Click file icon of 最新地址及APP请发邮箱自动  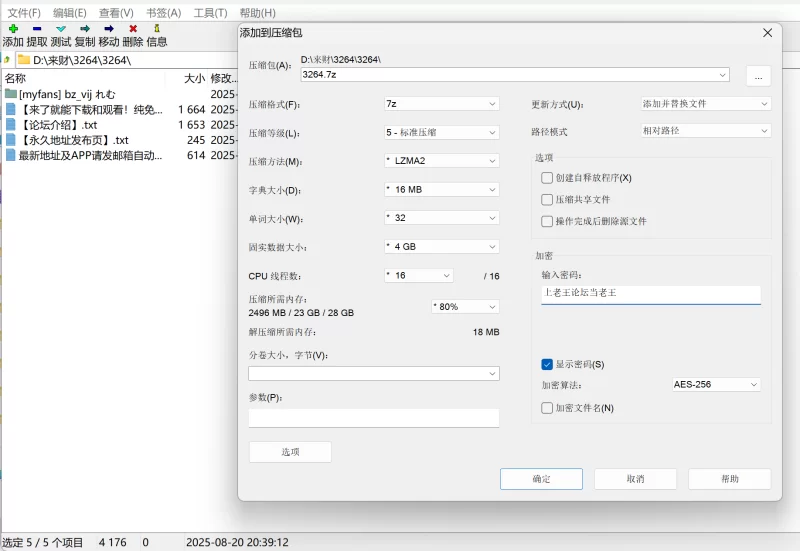coord(11,155)
